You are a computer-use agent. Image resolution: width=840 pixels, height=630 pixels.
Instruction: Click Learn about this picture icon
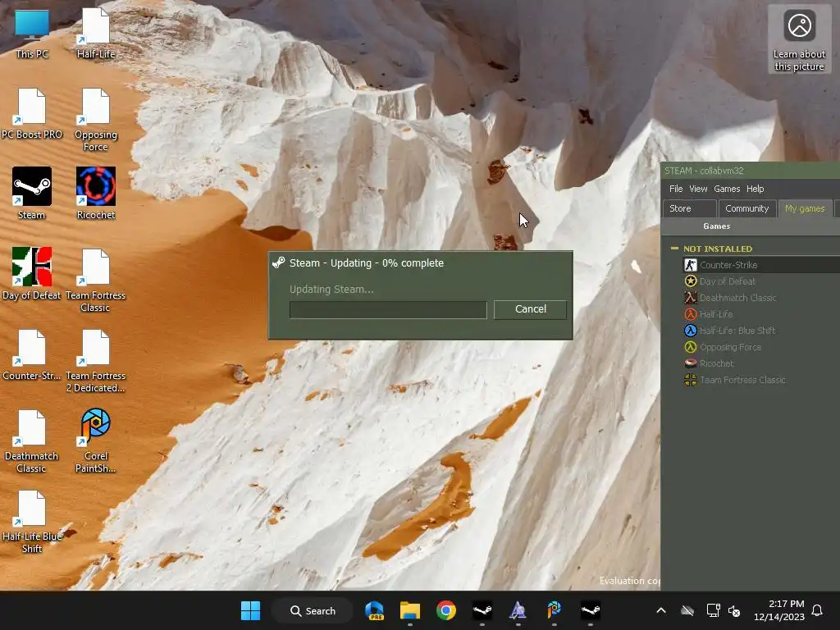tap(799, 39)
